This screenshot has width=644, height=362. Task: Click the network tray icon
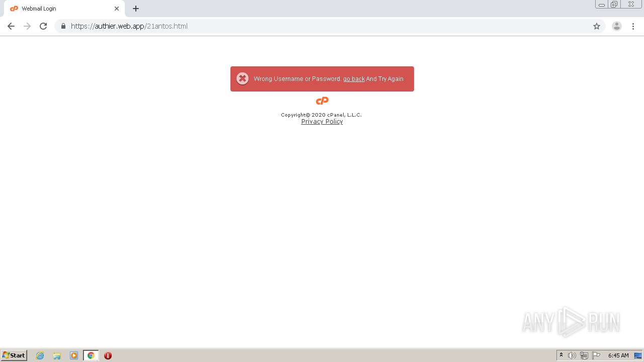[x=584, y=355]
